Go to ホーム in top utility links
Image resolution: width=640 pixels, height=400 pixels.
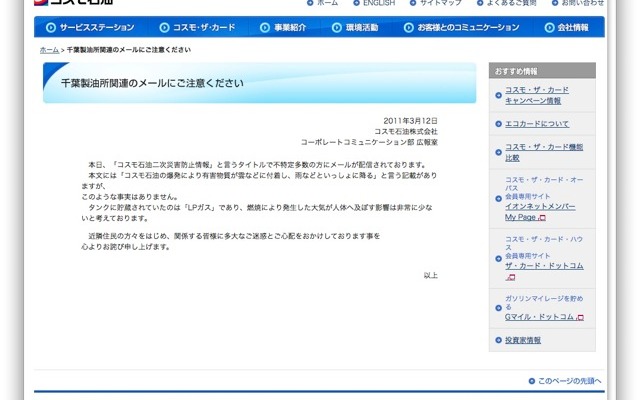tap(327, 3)
